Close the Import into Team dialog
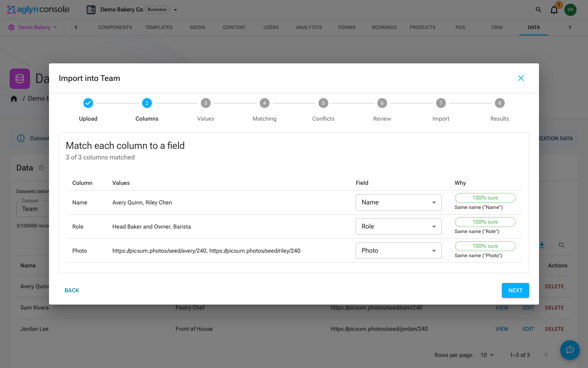Viewport: 588px width, 368px height. 521,78
